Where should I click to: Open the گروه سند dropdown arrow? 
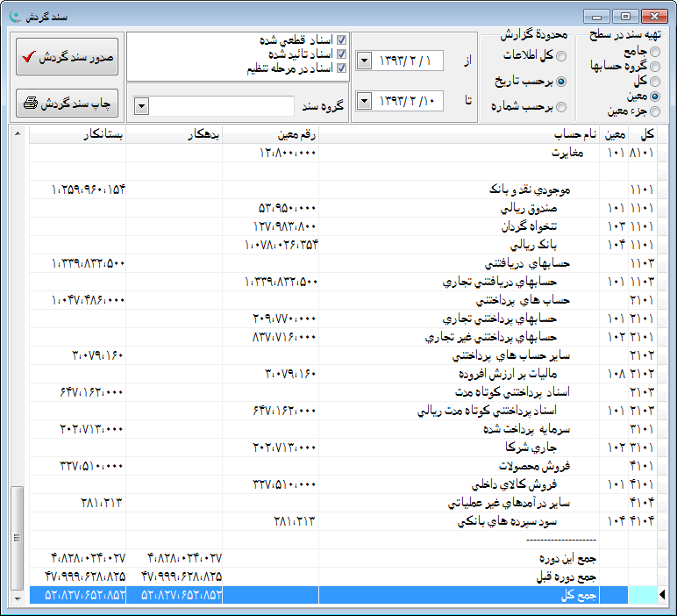[141, 106]
